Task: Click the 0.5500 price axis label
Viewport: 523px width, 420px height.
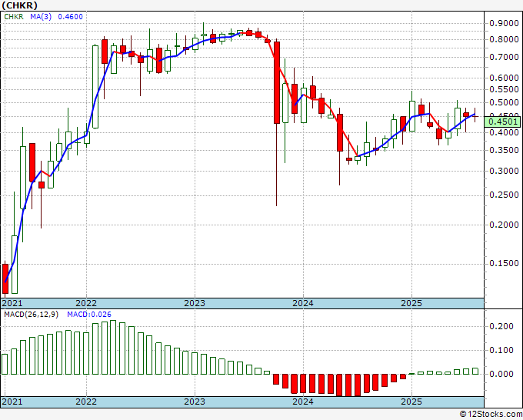Action: [x=504, y=89]
